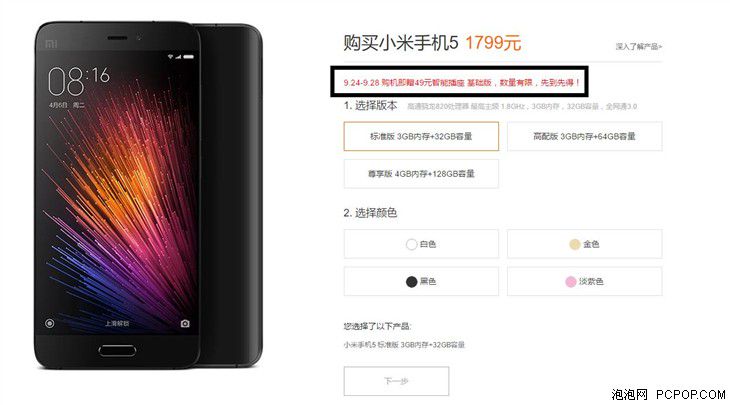Click the PCPOP.COM watermark
Screen dimensions: 730x405
pyautogui.click(x=691, y=395)
